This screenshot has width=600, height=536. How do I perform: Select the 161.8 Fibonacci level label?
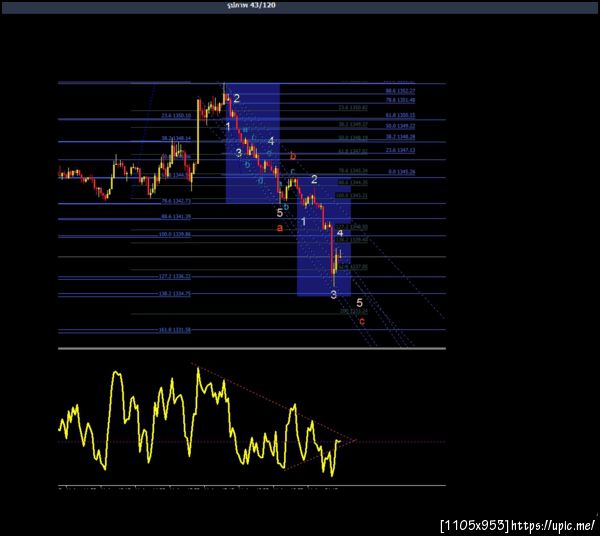pyautogui.click(x=174, y=330)
